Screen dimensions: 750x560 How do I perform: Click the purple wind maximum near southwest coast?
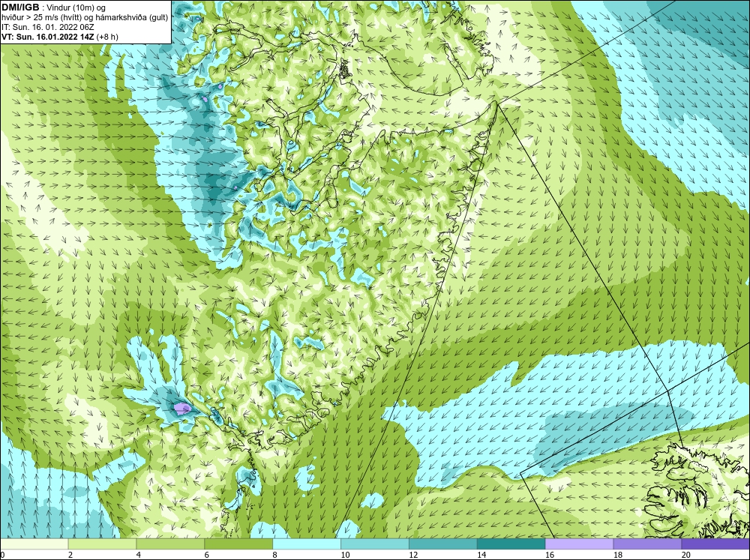(x=181, y=408)
